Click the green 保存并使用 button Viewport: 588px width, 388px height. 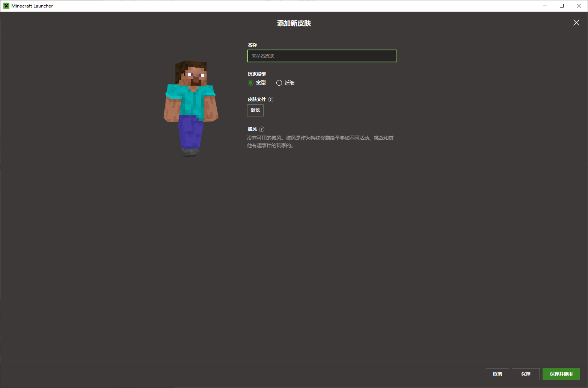[561, 374]
